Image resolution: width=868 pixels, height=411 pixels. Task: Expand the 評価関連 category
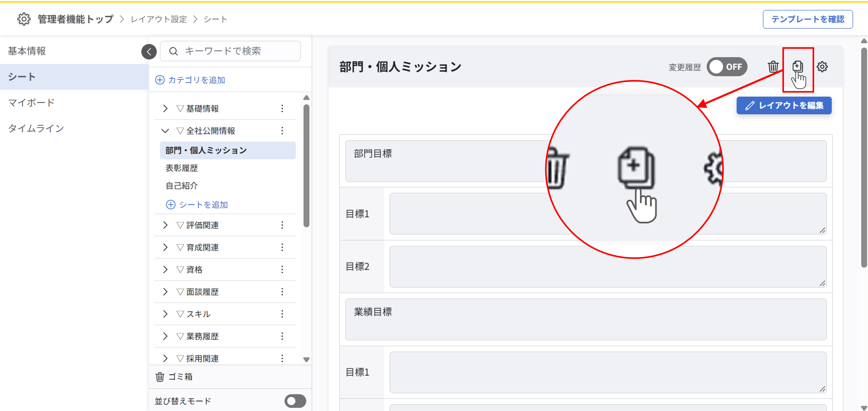(165, 225)
